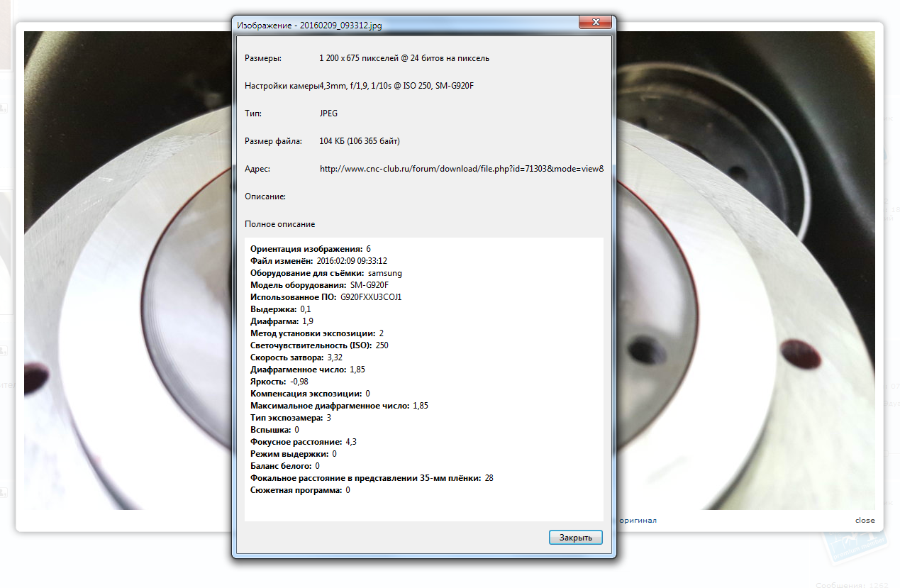Click the Фокальное расстояние 35-мм плёнки row
The width and height of the screenshot is (900, 588).
(372, 478)
